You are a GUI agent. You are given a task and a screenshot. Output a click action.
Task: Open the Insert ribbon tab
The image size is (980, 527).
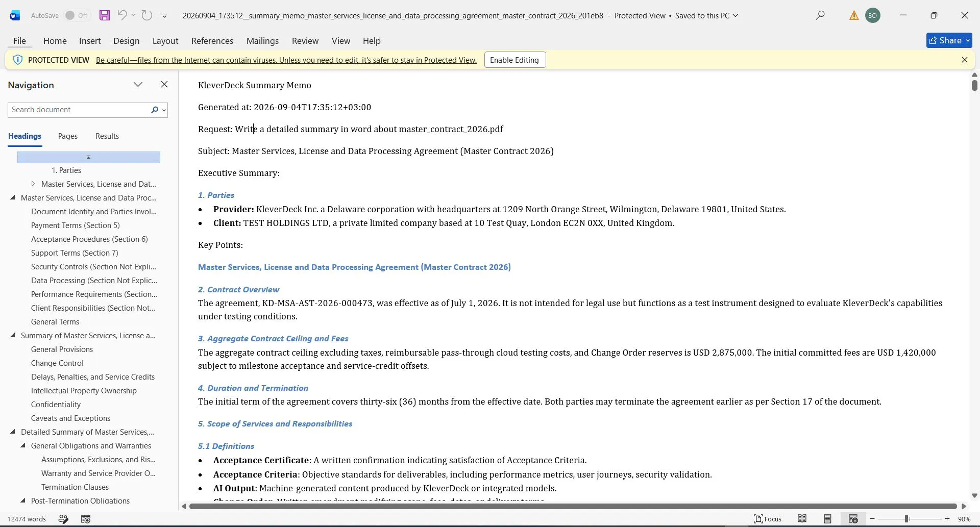[x=90, y=41]
